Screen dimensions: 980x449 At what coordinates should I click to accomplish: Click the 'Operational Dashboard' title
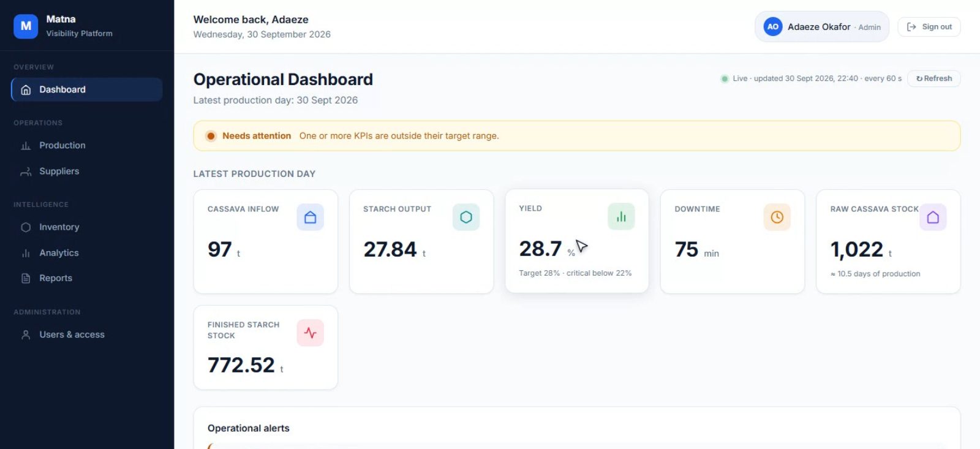click(x=283, y=80)
